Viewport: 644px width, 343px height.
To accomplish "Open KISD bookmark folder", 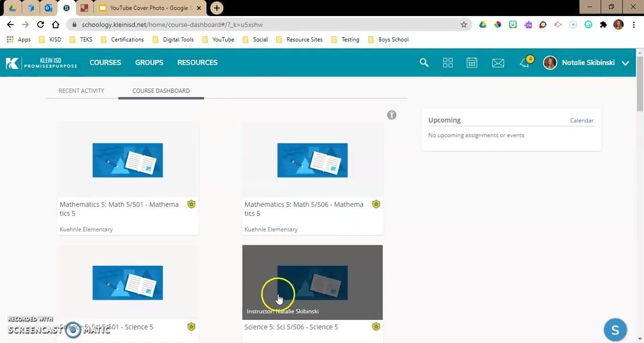I will 50,39.
